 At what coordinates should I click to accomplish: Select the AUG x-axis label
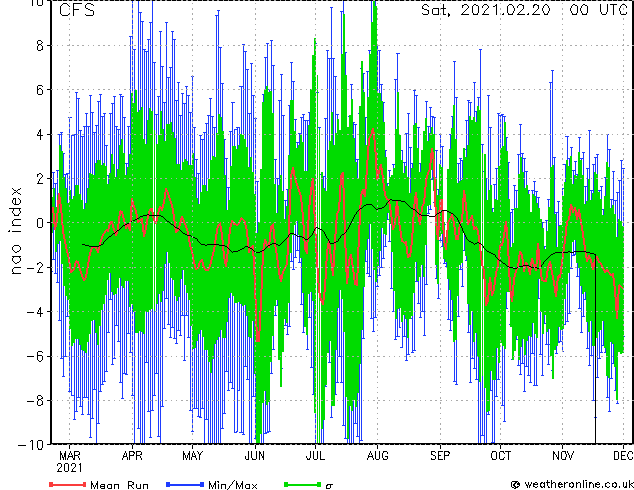pos(377,456)
